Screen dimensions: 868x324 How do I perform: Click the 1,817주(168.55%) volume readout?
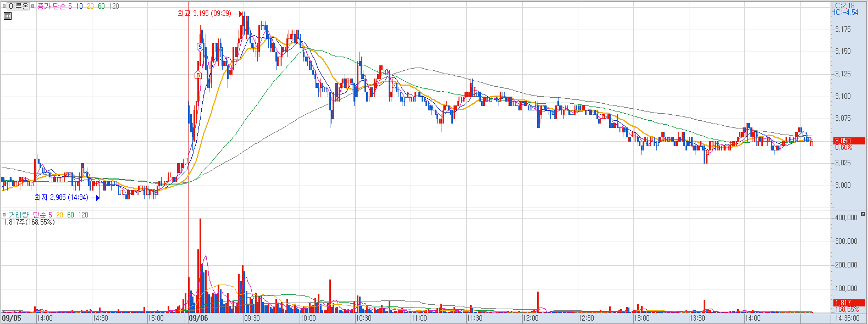(29, 222)
